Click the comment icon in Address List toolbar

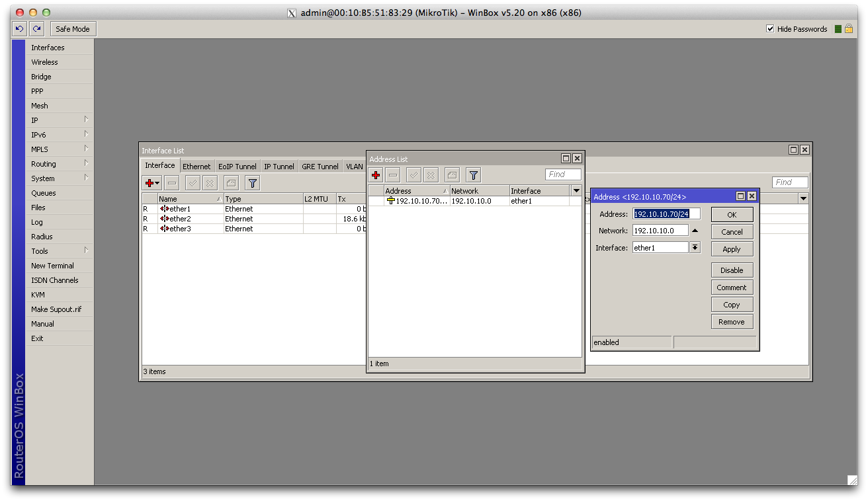(452, 175)
